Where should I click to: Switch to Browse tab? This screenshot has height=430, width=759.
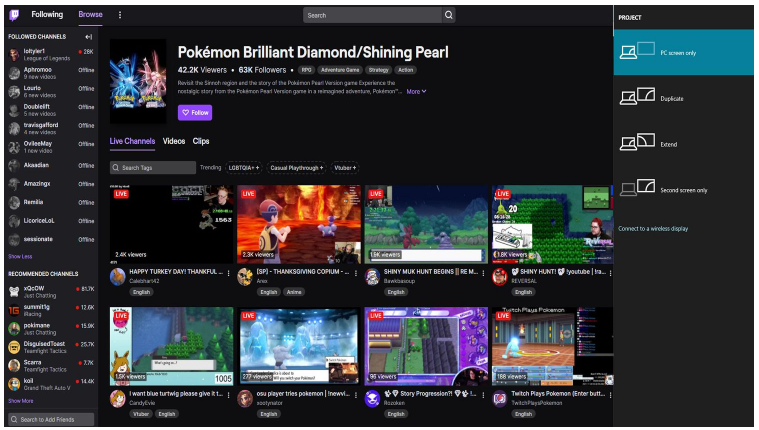[91, 15]
